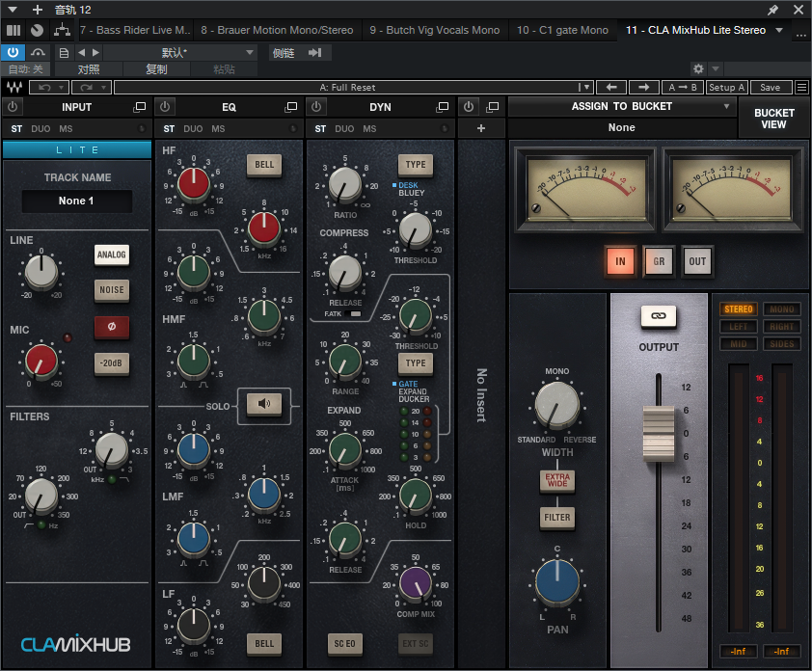Toggle the LF BELL button

[x=264, y=644]
